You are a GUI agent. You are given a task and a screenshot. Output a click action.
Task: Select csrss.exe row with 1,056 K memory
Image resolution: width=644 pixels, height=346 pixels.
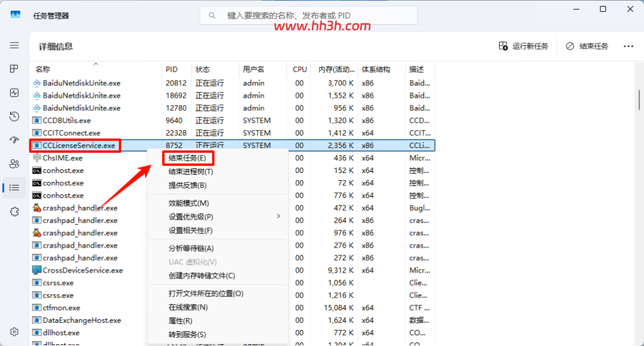(x=233, y=283)
